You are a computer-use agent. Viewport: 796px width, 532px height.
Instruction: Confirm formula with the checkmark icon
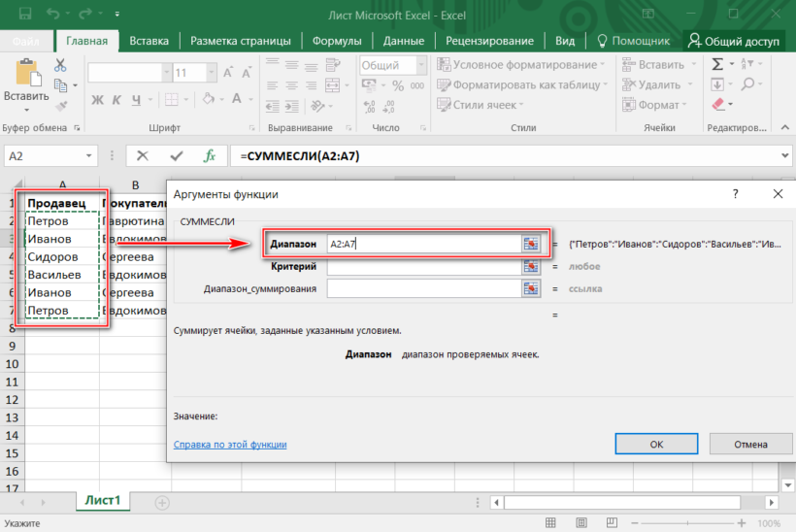(x=176, y=156)
